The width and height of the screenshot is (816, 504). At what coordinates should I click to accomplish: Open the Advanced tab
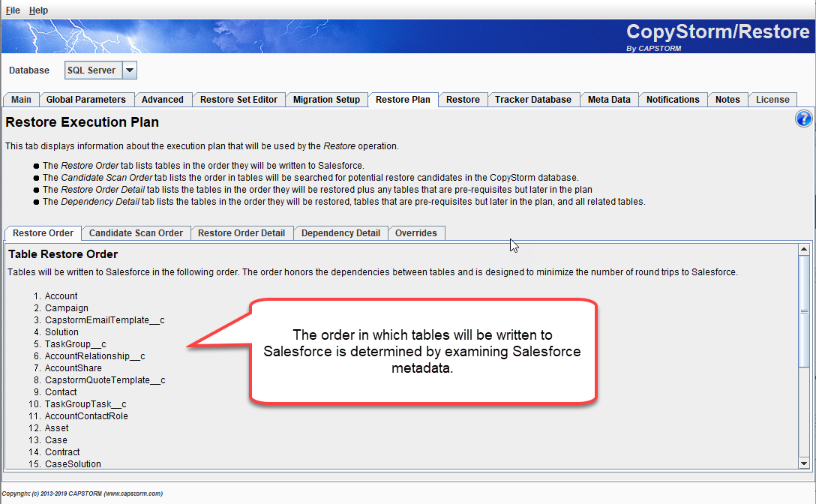pos(162,100)
